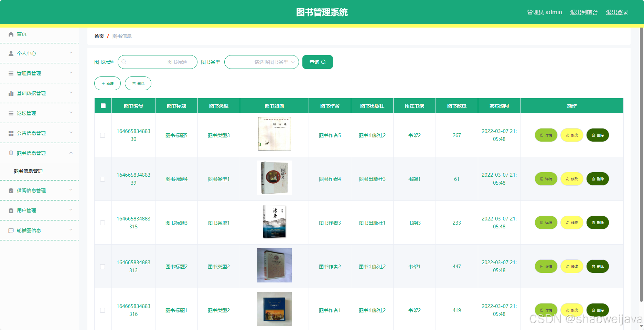Screen dimensions: 644x330
Task: Click 修改 for 图书标题1 row
Action: tap(572, 310)
